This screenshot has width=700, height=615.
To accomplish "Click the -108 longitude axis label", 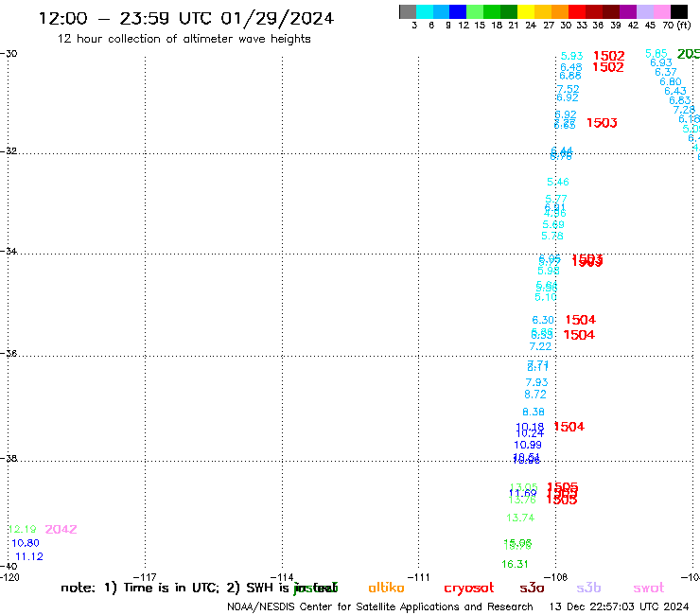I will tap(556, 577).
